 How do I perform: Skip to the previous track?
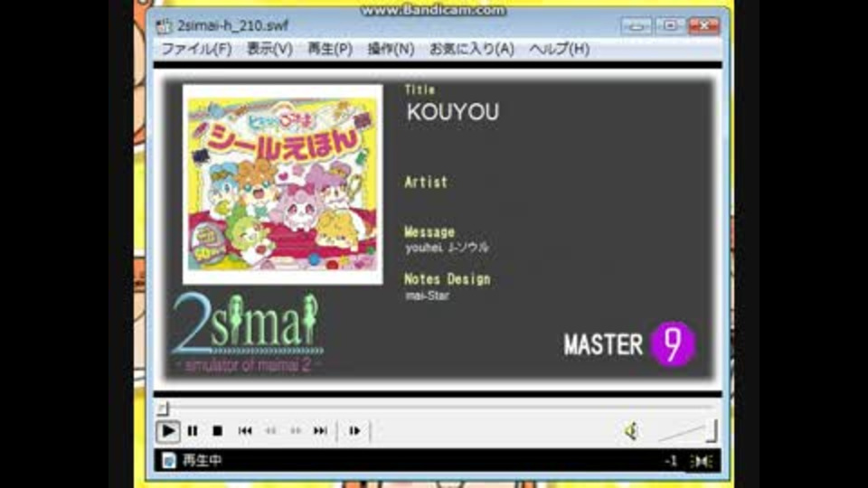pyautogui.click(x=245, y=431)
